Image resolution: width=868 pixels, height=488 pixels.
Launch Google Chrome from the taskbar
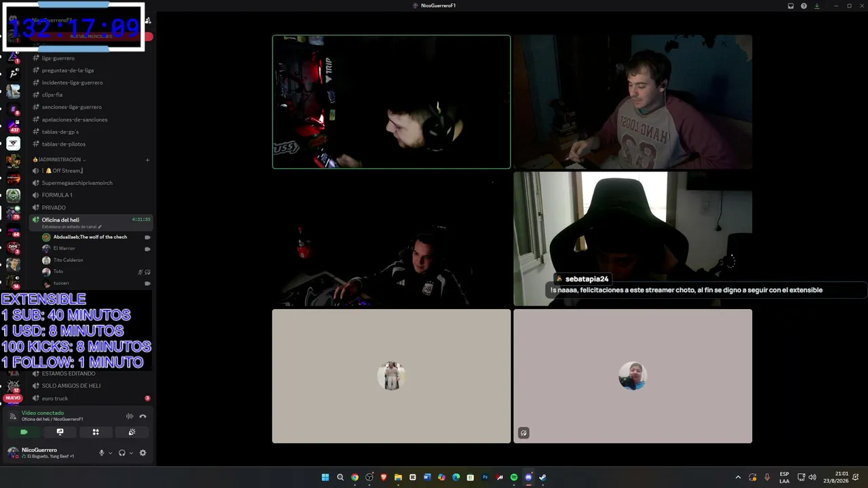pos(355,477)
